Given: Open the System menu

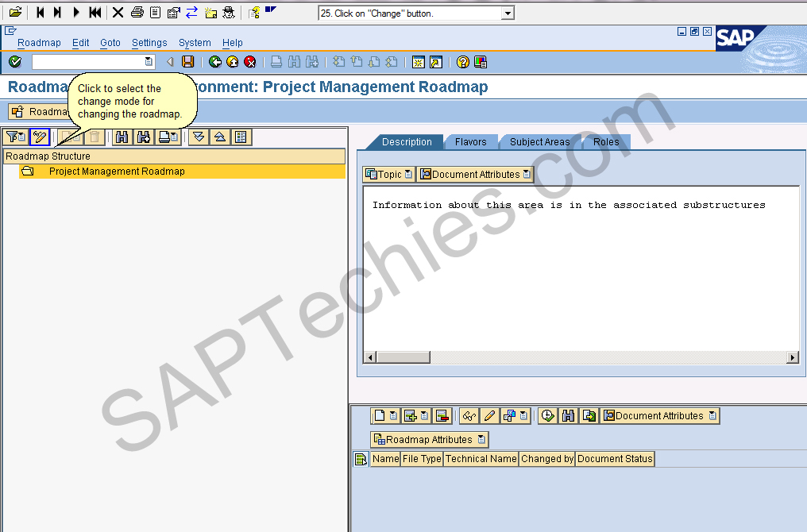Looking at the screenshot, I should [x=195, y=43].
